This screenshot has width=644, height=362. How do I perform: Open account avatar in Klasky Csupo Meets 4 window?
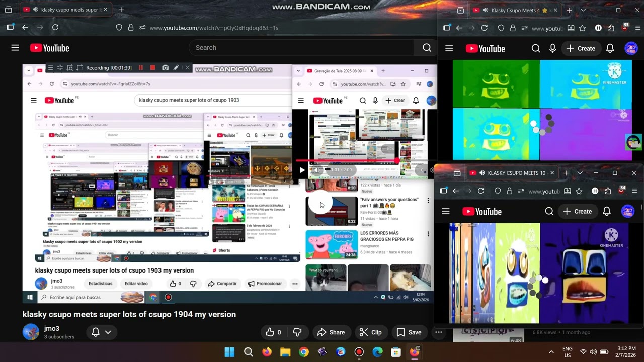[x=631, y=48]
